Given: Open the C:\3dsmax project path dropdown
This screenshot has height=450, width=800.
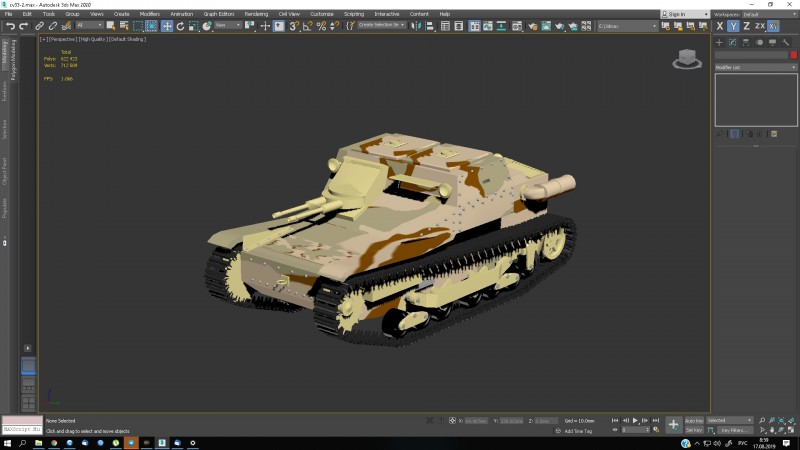Looking at the screenshot, I should [x=627, y=26].
